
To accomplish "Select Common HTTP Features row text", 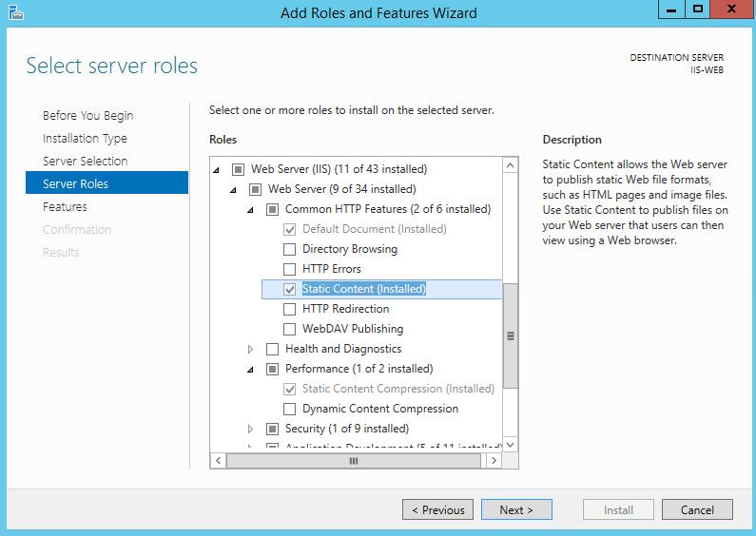I will 388,209.
